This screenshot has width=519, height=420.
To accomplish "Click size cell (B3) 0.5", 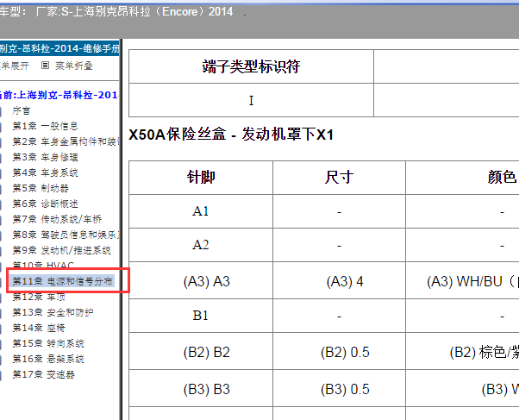I will click(340, 389).
